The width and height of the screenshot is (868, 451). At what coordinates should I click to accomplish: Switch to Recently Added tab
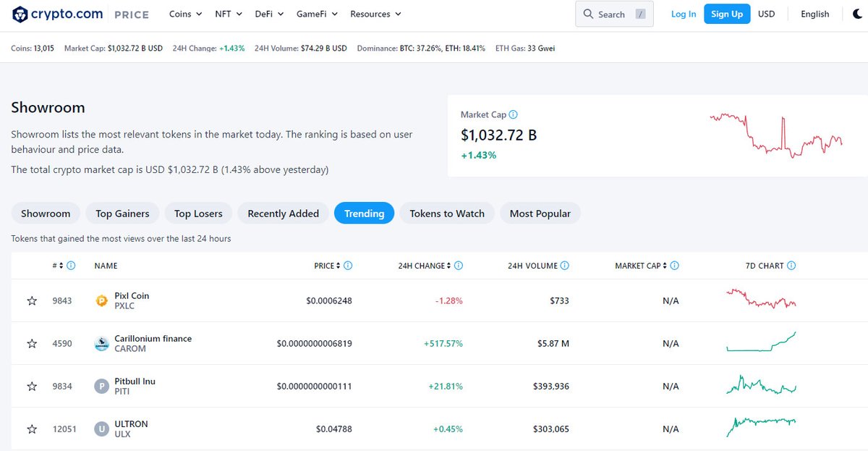click(283, 213)
